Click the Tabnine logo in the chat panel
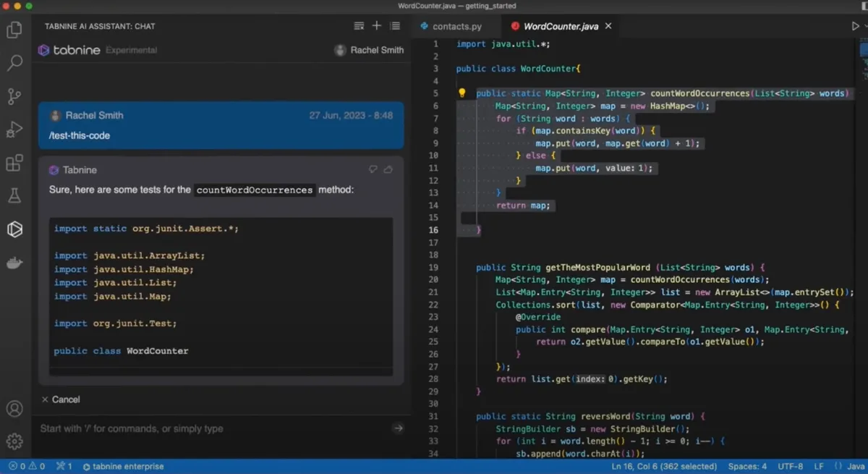868x474 pixels. (69, 50)
